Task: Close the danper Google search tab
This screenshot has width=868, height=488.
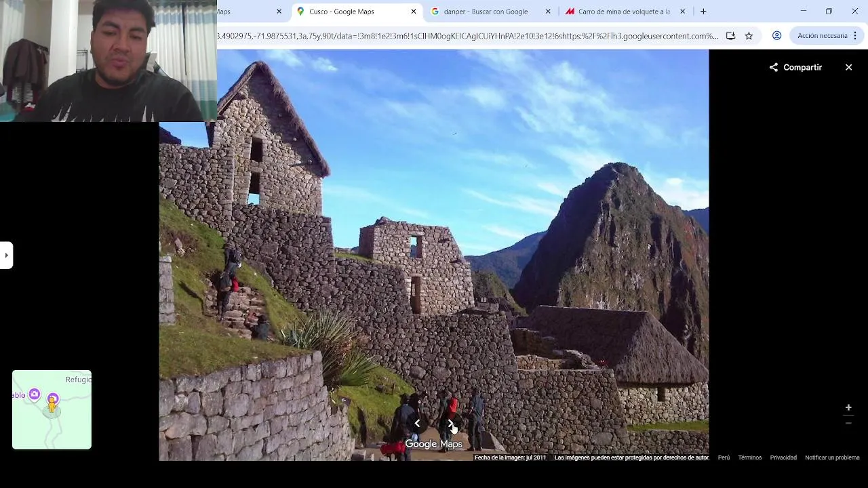Action: 548,12
